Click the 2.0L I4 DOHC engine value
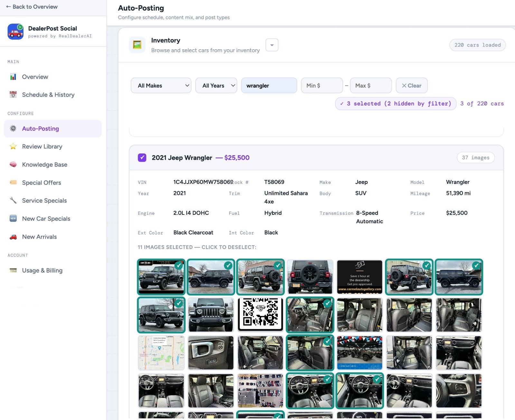Viewport: 515px width, 420px height. [191, 213]
